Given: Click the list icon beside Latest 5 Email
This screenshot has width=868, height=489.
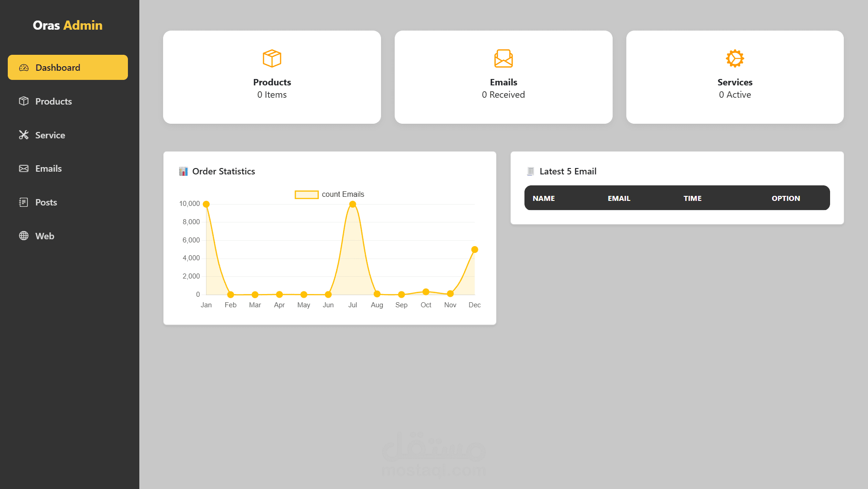Looking at the screenshot, I should pos(530,171).
